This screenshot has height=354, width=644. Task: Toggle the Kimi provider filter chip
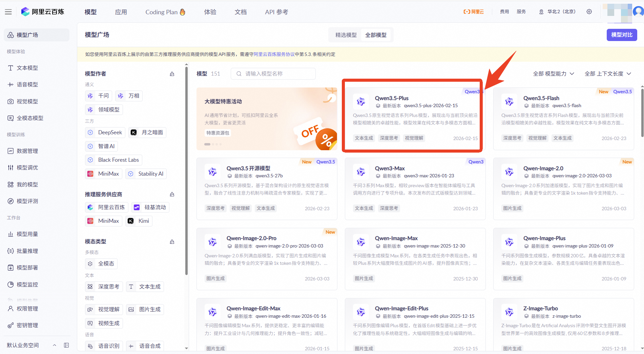(x=139, y=221)
